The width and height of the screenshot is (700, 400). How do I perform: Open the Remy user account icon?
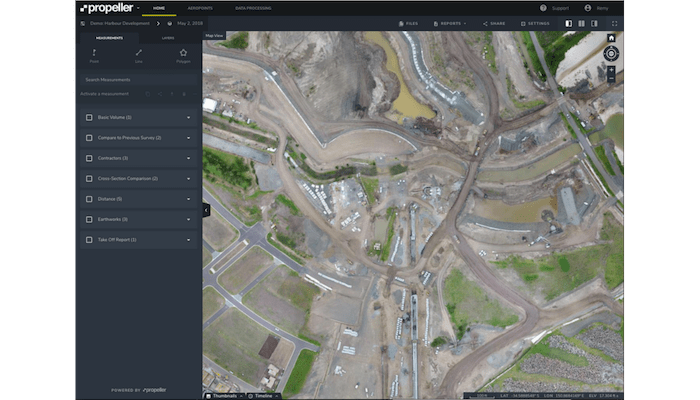588,8
